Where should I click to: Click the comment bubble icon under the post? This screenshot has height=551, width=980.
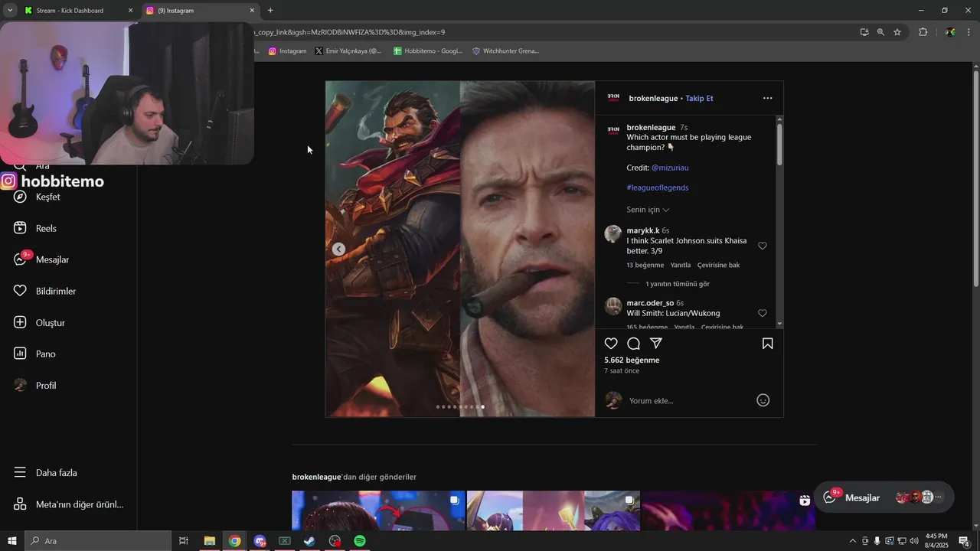[633, 344]
